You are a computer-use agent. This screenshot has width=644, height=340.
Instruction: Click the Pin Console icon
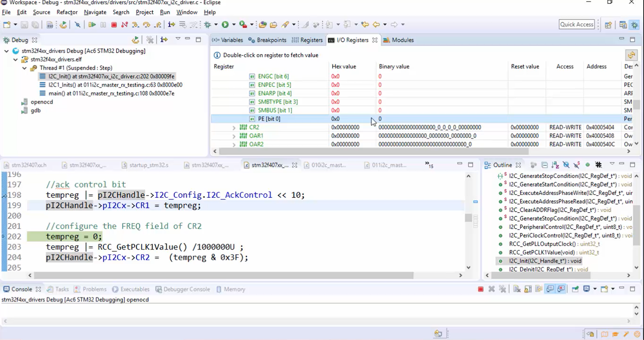click(x=575, y=289)
